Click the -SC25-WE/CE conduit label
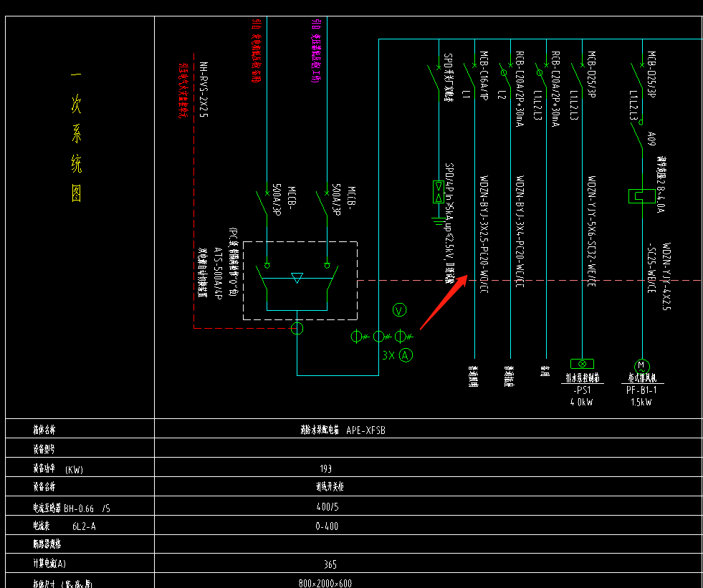 [652, 269]
